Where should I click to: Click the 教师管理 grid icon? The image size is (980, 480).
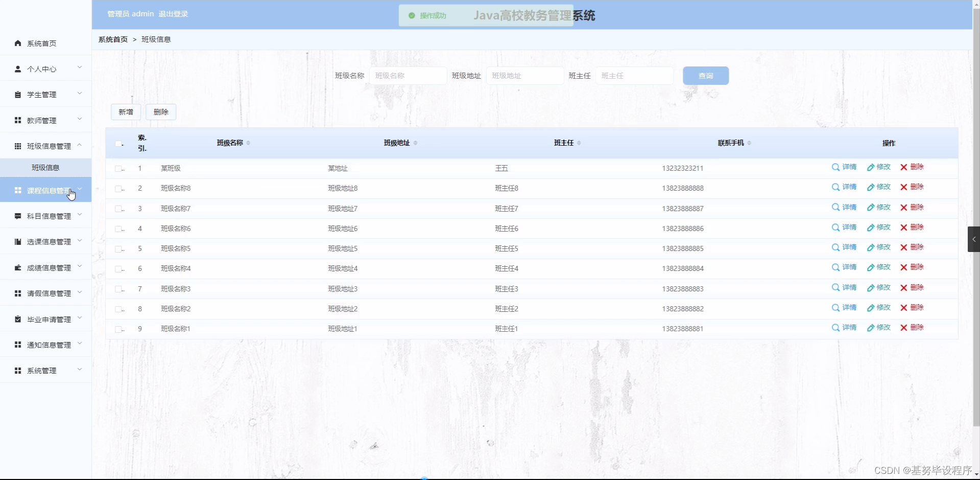pos(17,120)
